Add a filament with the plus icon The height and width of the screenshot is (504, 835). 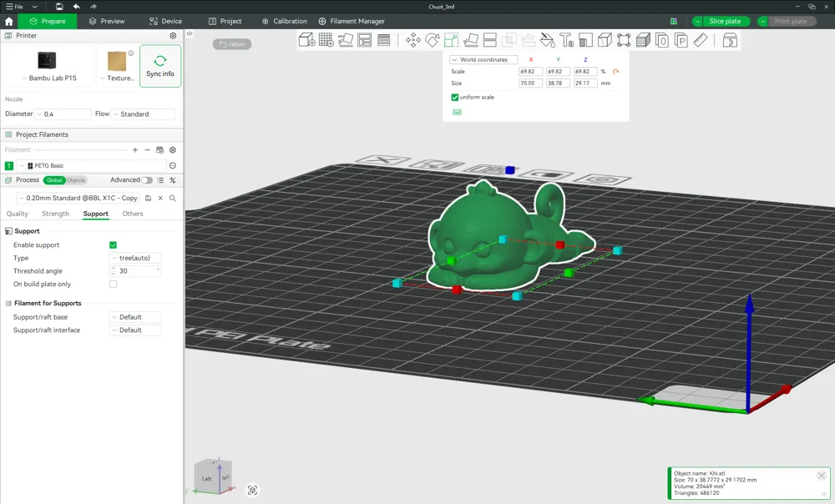[135, 150]
